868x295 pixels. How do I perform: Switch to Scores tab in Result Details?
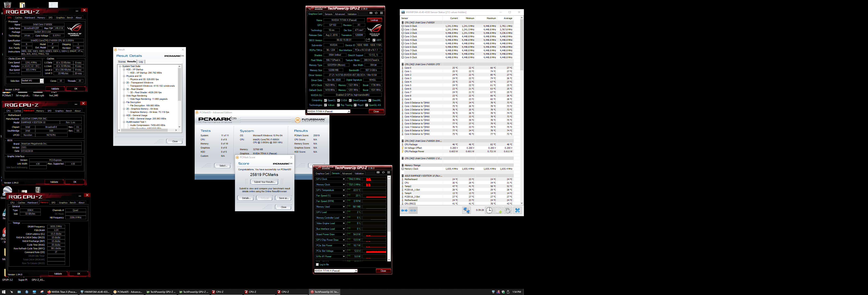[x=122, y=62]
